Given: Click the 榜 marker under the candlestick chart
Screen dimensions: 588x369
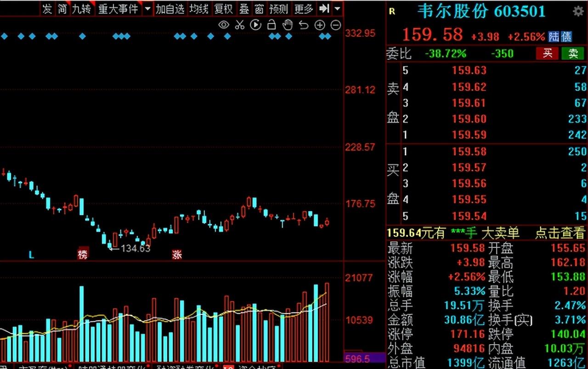Looking at the screenshot, I should 83,254.
